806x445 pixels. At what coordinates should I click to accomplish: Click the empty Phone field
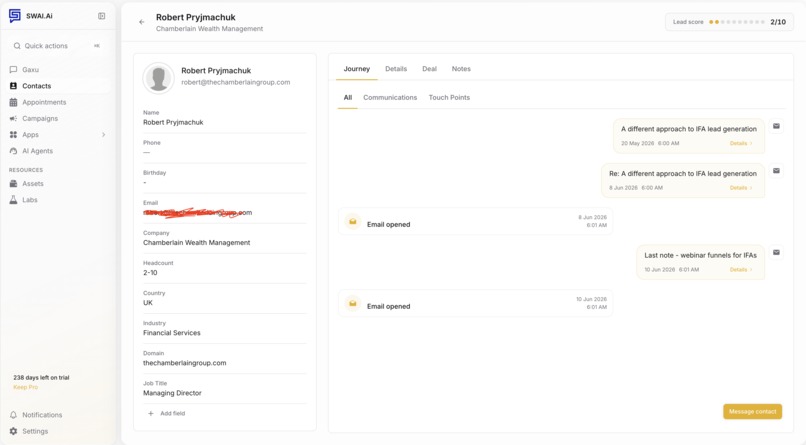point(225,153)
